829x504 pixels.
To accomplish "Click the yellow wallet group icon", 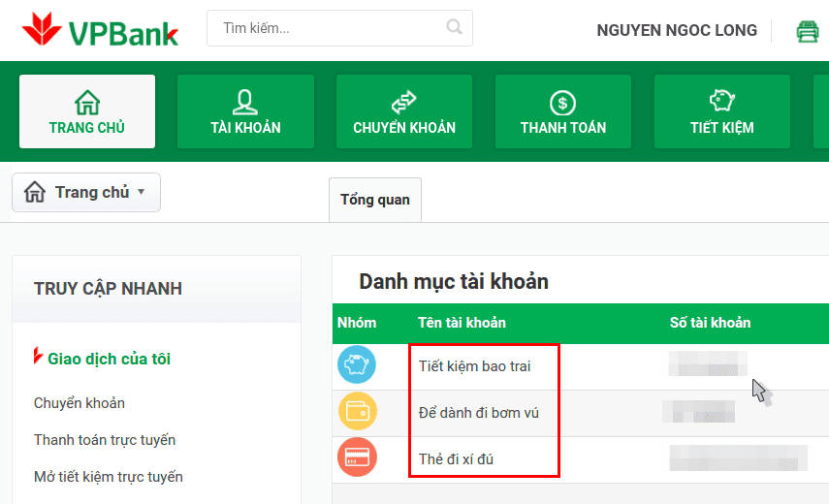I will coord(357,412).
